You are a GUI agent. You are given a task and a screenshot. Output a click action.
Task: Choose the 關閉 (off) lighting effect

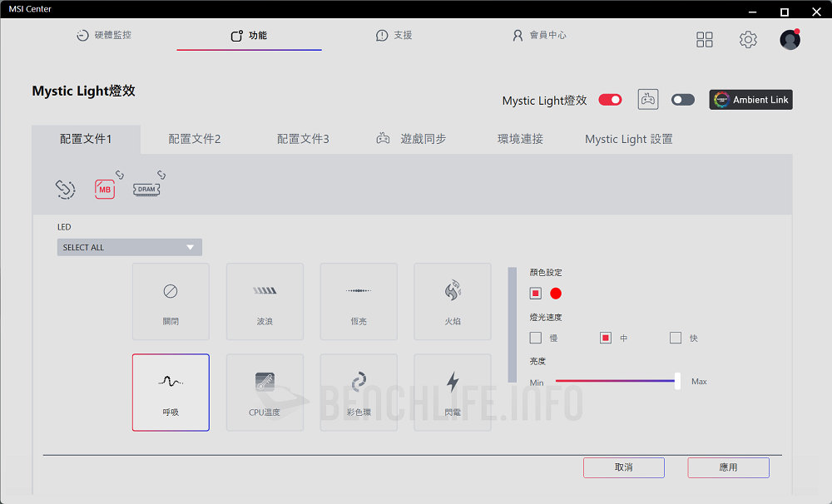coord(171,301)
